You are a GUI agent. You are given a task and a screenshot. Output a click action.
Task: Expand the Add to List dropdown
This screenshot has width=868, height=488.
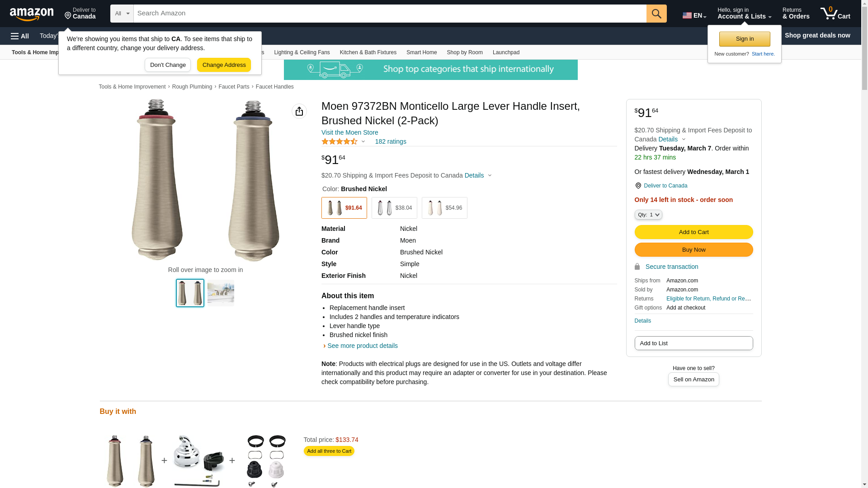click(693, 343)
